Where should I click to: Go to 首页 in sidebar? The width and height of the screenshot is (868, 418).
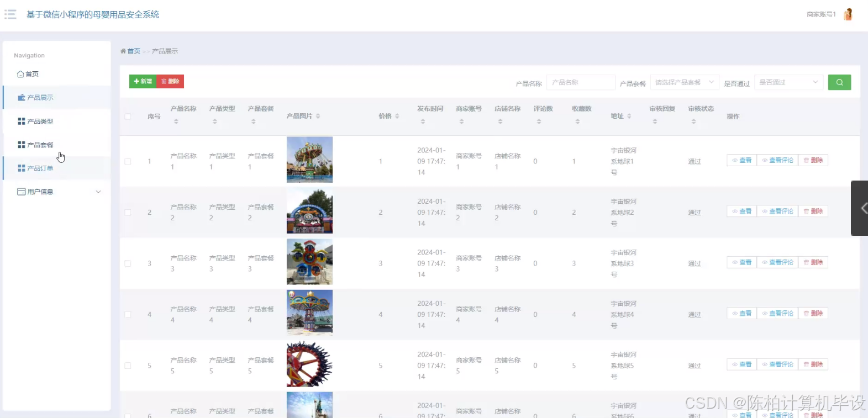[57, 74]
